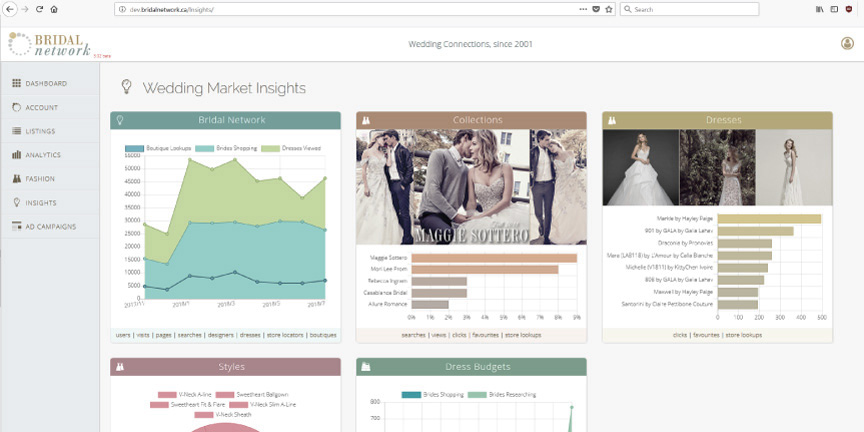Image resolution: width=864 pixels, height=432 pixels.
Task: Click the Draconia by Pronovias label
Action: pyautogui.click(x=685, y=243)
